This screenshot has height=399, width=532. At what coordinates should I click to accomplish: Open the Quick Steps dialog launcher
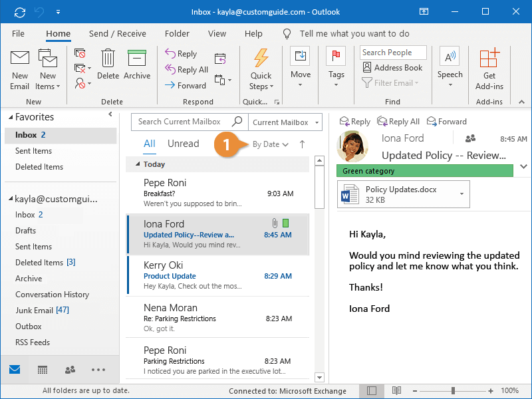tap(277, 102)
